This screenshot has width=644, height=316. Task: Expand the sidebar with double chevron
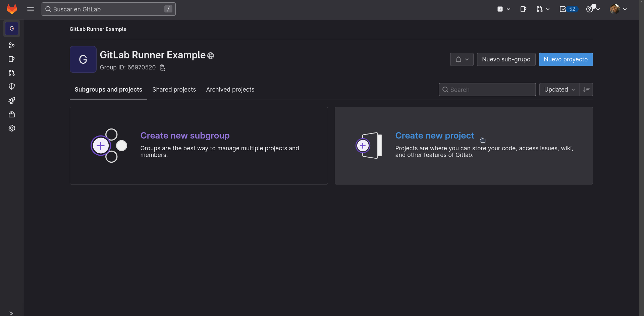pyautogui.click(x=11, y=313)
